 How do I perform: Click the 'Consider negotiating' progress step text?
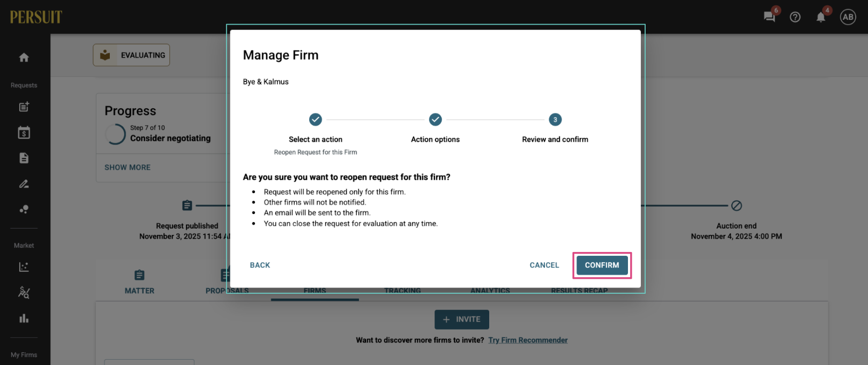(x=170, y=138)
